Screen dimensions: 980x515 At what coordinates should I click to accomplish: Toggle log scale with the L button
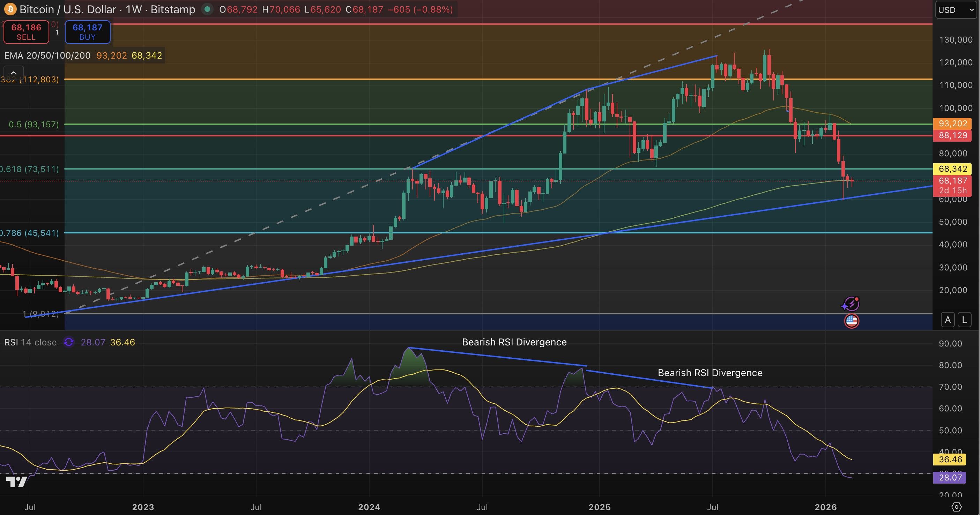(964, 320)
